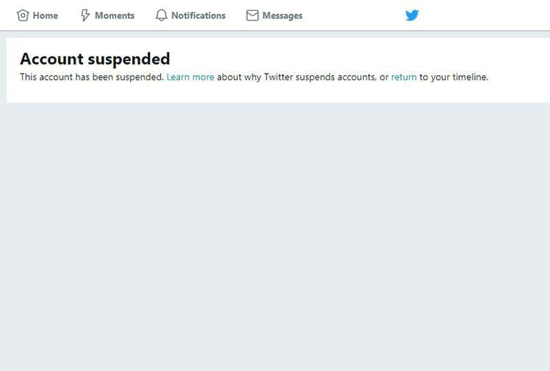Click empty gray area below the suspension notice

click(275, 237)
